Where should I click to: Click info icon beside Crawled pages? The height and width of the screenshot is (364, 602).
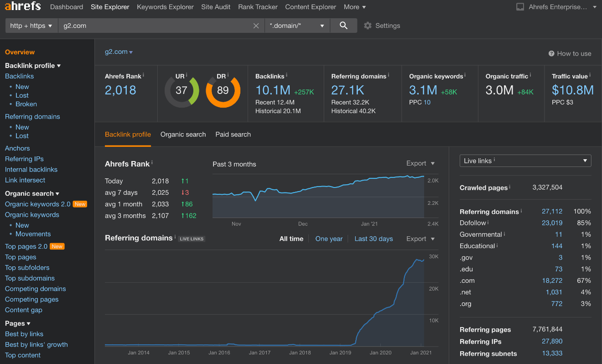point(509,187)
